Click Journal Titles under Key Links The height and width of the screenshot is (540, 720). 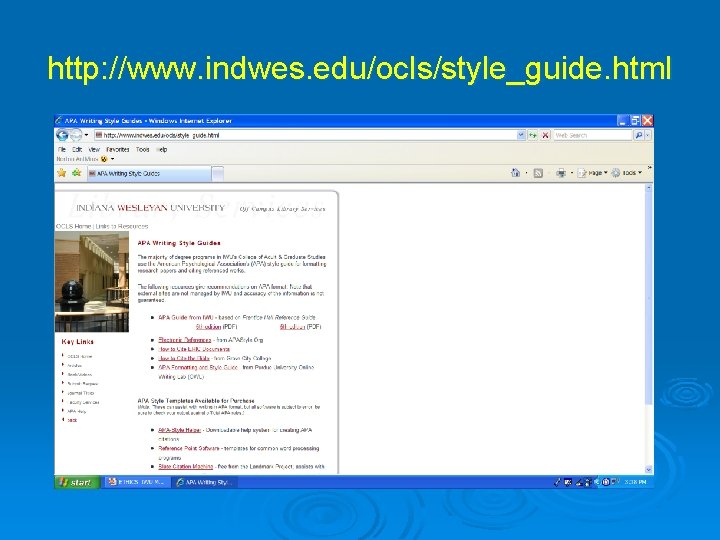[80, 393]
